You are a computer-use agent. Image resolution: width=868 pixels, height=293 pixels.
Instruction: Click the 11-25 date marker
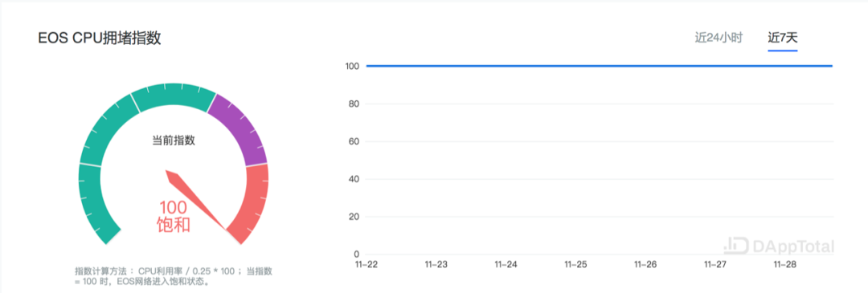(x=575, y=265)
